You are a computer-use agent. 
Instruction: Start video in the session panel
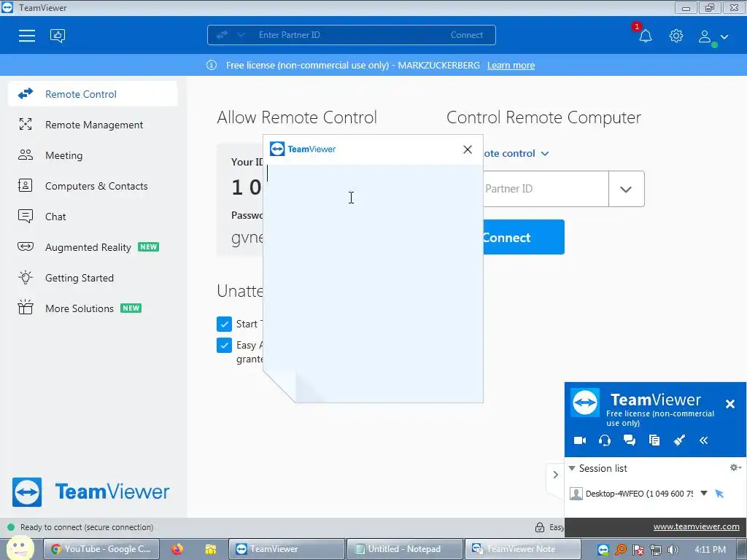580,440
